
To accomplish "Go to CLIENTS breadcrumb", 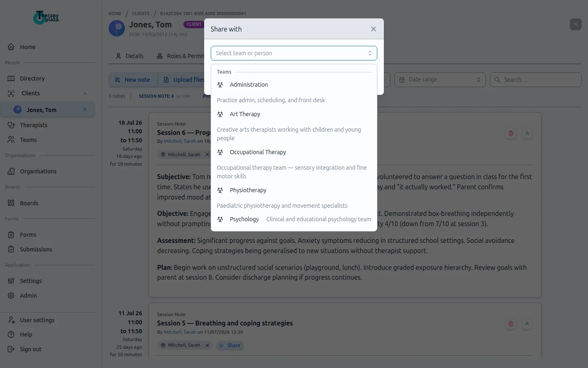I will pyautogui.click(x=140, y=13).
